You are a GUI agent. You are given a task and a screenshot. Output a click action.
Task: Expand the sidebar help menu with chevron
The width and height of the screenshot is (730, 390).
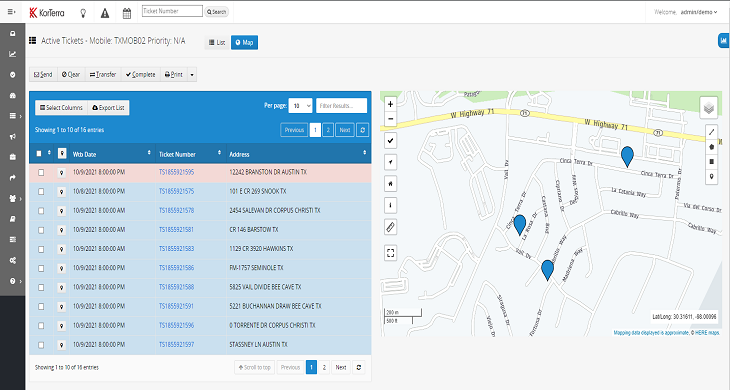tap(15, 281)
